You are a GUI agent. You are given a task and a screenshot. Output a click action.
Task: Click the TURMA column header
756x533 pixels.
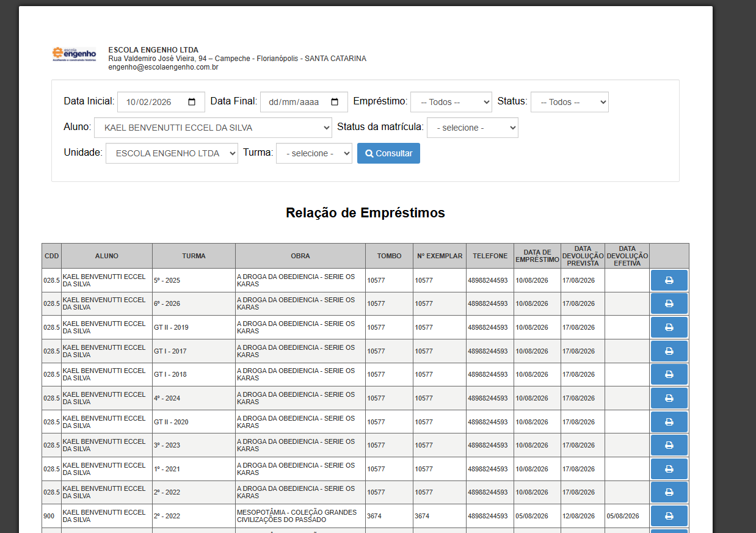[x=194, y=256]
